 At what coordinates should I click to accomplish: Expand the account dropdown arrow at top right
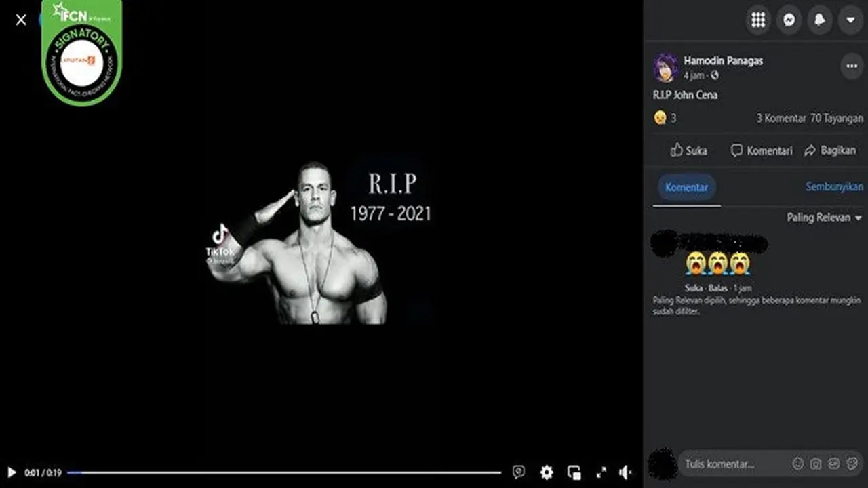point(850,20)
